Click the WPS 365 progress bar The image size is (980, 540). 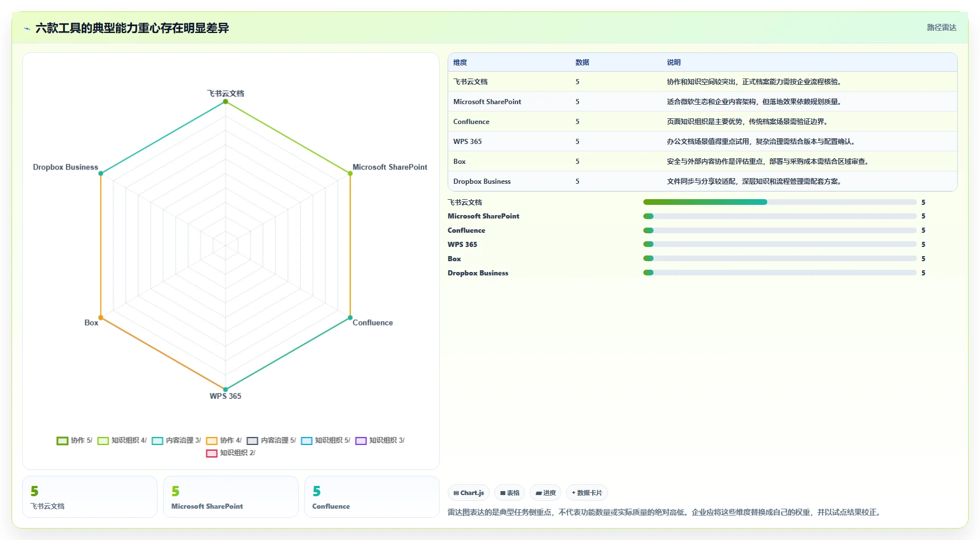tap(780, 244)
